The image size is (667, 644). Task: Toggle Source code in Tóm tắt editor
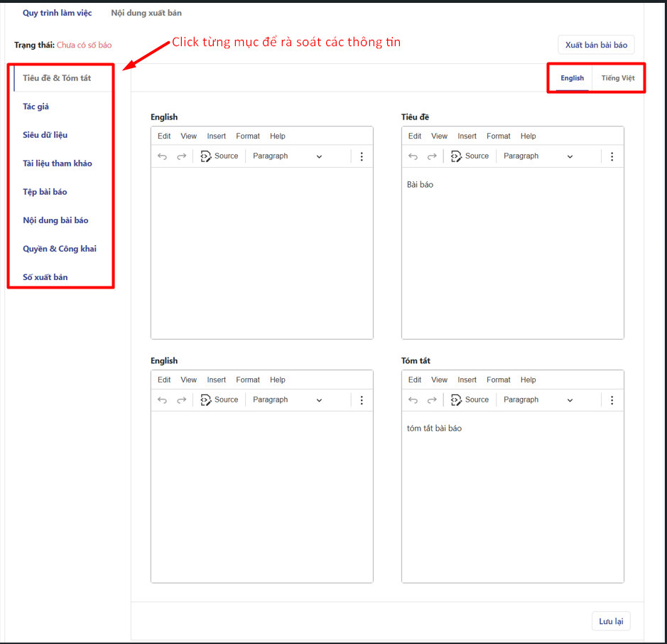click(470, 400)
